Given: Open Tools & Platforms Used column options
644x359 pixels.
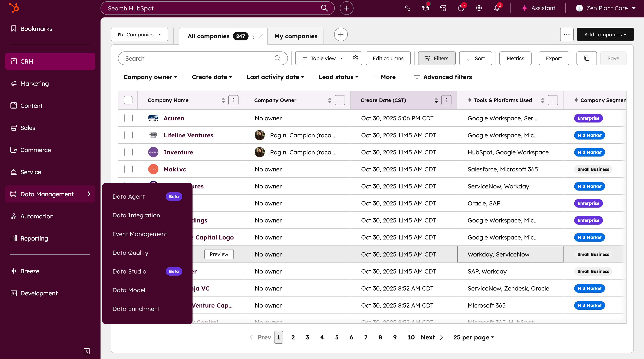Looking at the screenshot, I should (553, 100).
